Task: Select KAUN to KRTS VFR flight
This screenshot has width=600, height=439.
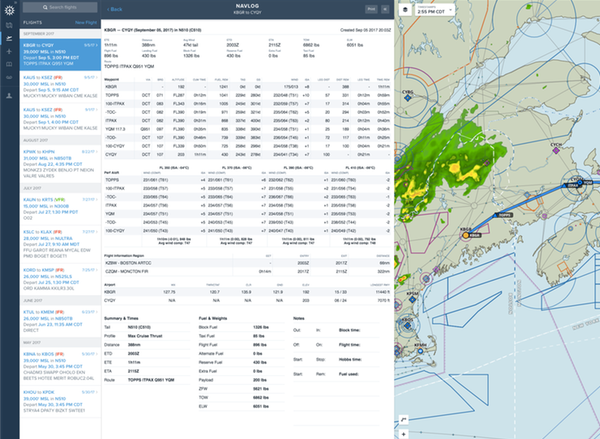Action: (x=60, y=209)
